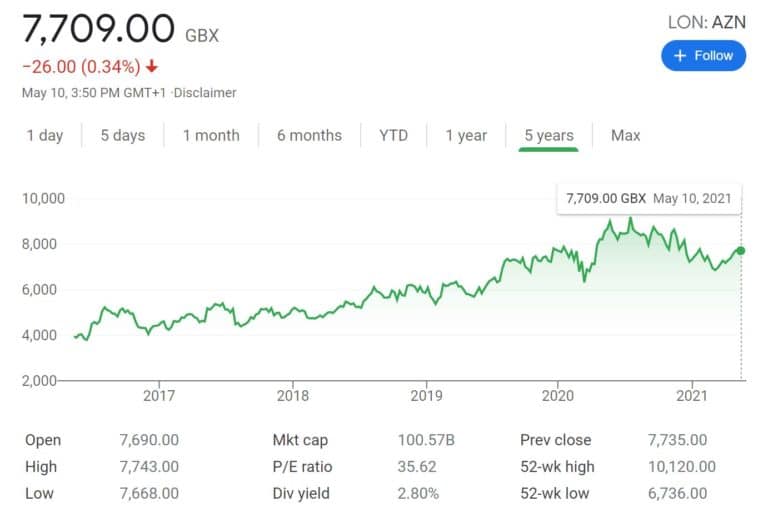Click the 2020 marker on x-axis
This screenshot has width=768, height=517.
pos(557,396)
